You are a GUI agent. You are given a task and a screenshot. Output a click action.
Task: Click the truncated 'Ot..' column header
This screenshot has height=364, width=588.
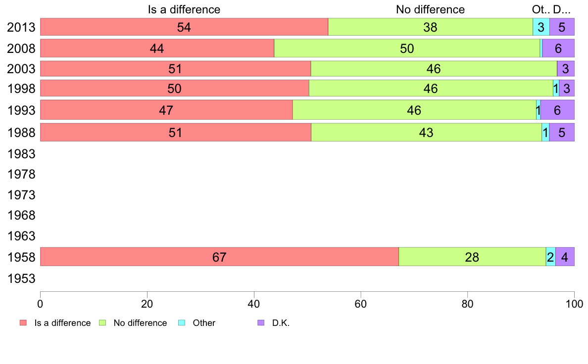point(540,9)
